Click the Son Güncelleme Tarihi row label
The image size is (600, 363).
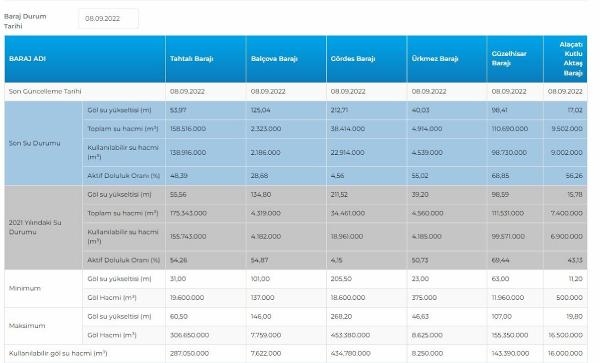[45, 91]
